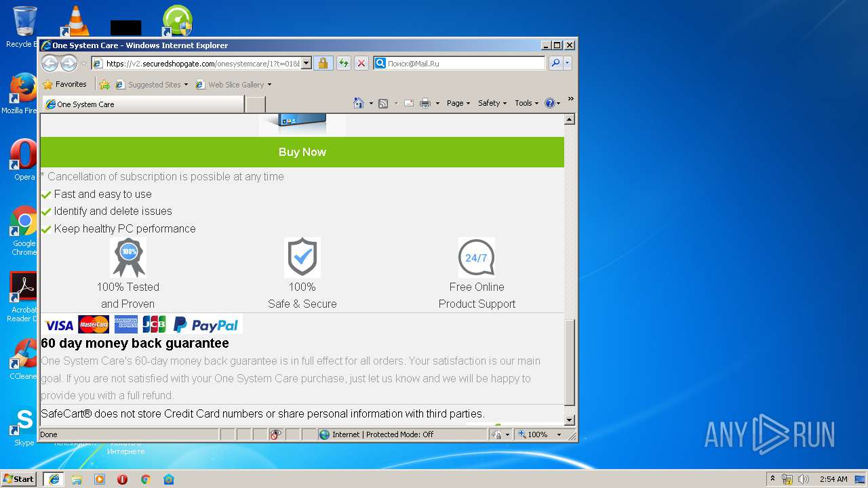Open the security lock report icon
Viewport: 868px width, 488px height.
[323, 63]
